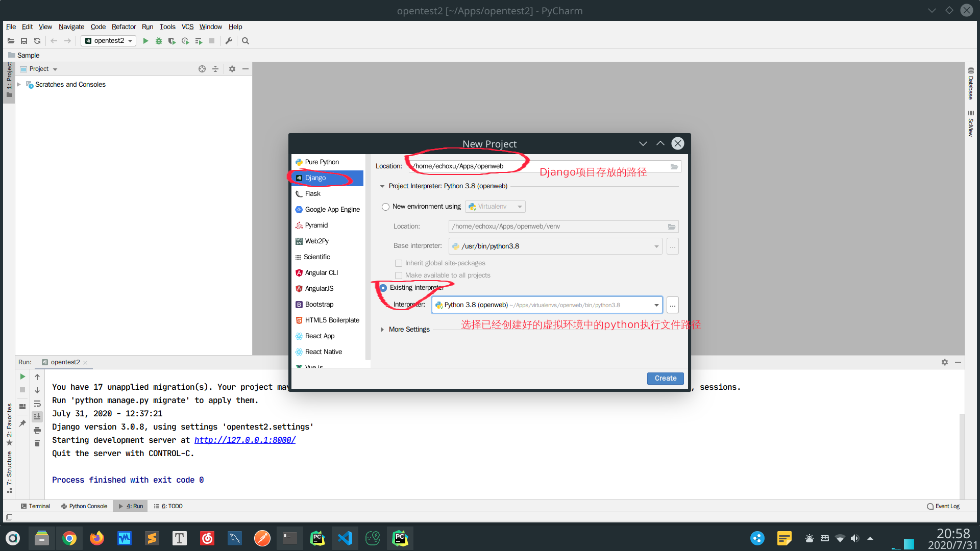The height and width of the screenshot is (551, 980).
Task: Open the opentest2 run configuration dropdown
Action: point(109,41)
